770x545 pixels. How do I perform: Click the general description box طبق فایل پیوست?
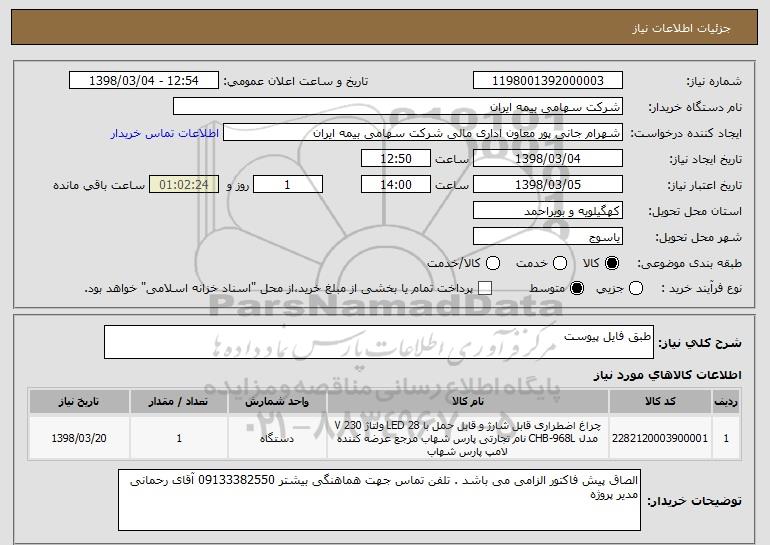click(379, 342)
